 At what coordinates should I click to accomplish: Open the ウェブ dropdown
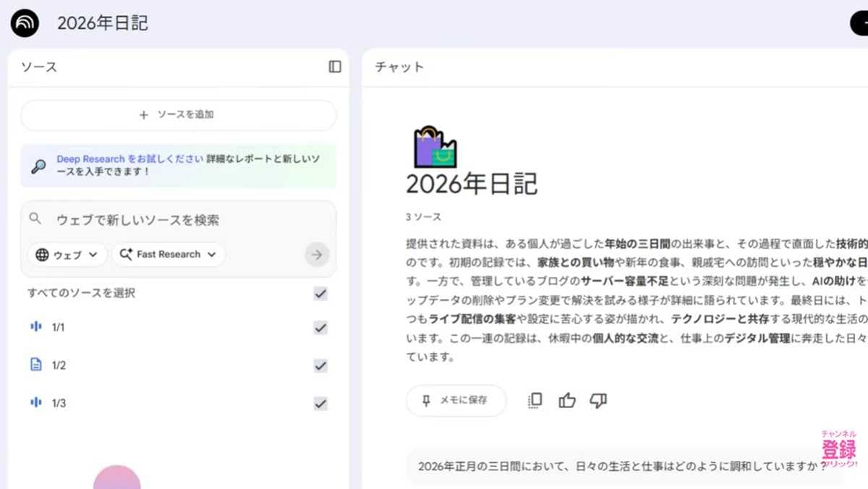(x=67, y=254)
